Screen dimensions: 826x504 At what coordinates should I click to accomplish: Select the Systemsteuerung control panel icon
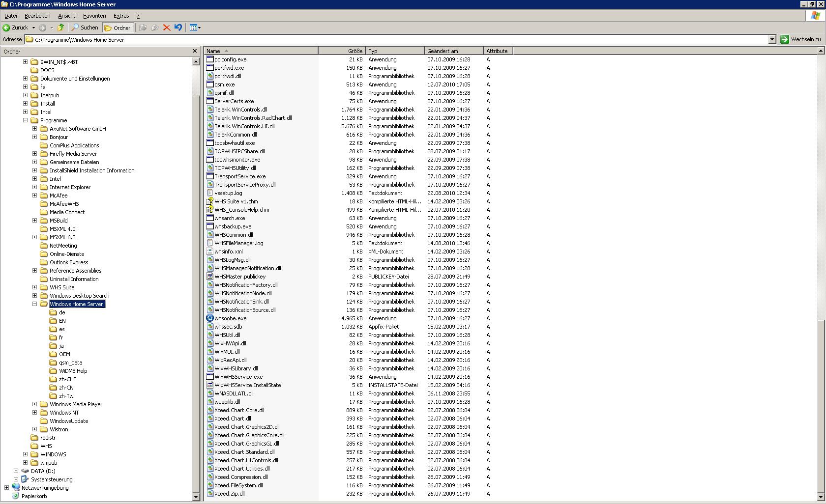click(x=25, y=479)
